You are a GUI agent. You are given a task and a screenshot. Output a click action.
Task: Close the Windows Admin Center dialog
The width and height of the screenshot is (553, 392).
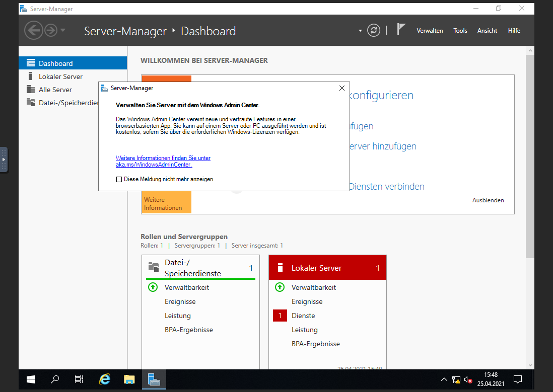pyautogui.click(x=342, y=88)
